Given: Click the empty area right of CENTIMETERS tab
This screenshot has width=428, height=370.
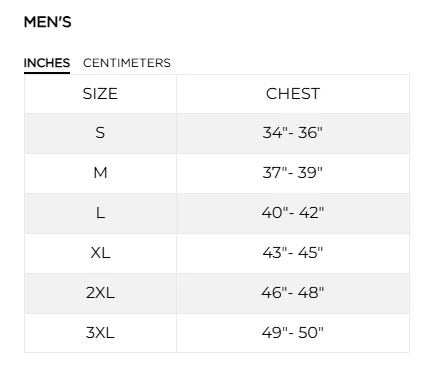Looking at the screenshot, I should tap(290, 63).
